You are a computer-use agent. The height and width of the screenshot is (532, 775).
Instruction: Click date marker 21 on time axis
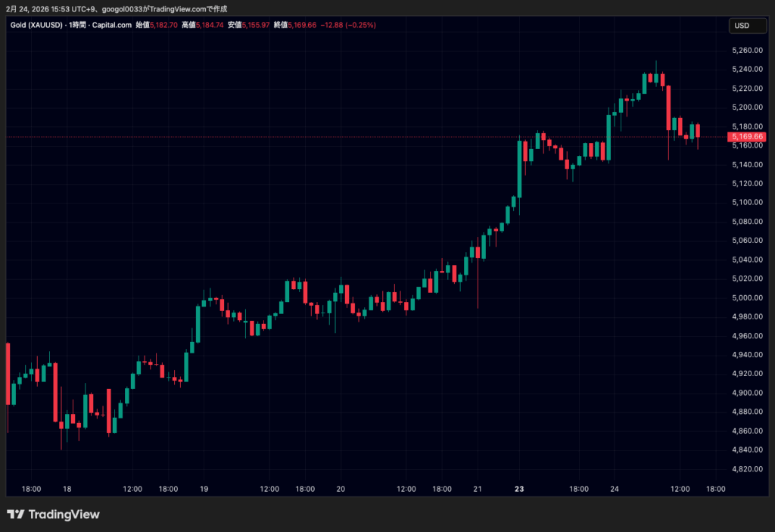(x=478, y=489)
